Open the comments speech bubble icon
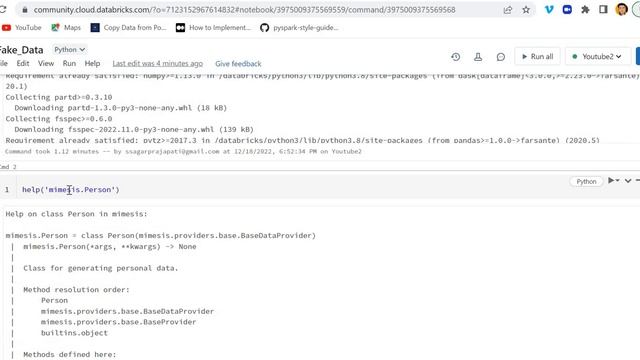This screenshot has height=360, width=640. point(501,57)
